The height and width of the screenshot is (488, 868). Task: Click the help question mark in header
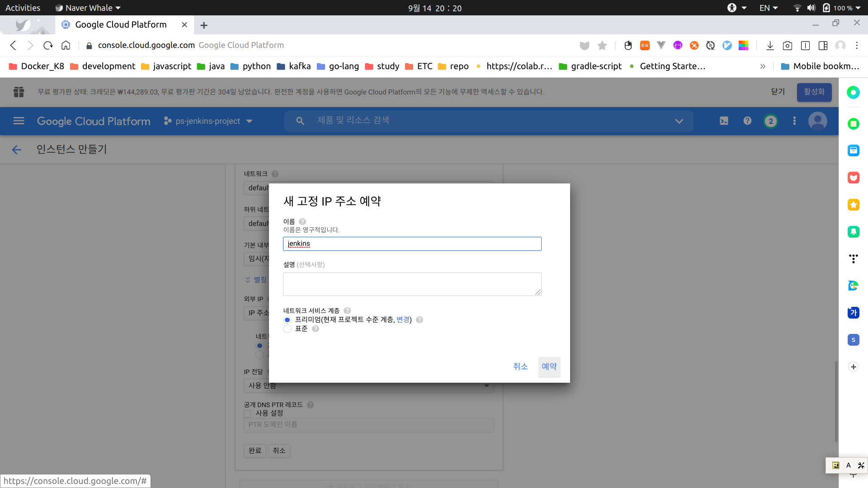tap(747, 121)
